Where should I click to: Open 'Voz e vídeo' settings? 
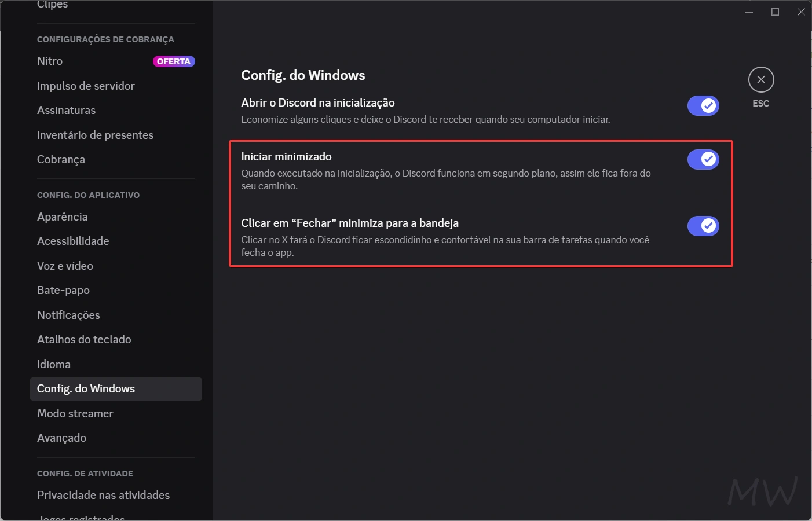65,266
